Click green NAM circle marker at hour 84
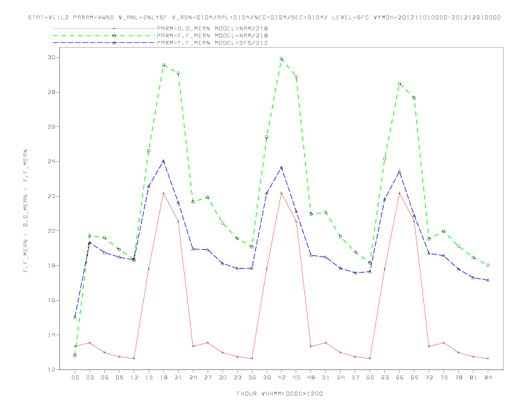 click(x=488, y=265)
